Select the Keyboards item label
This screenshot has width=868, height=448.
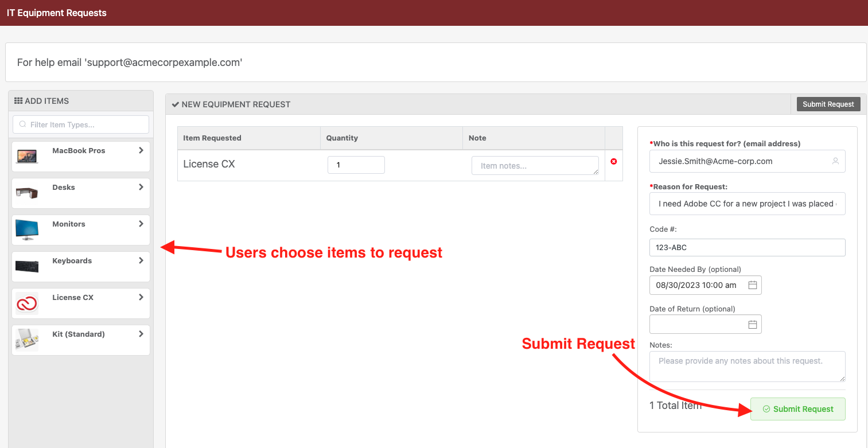(72, 260)
